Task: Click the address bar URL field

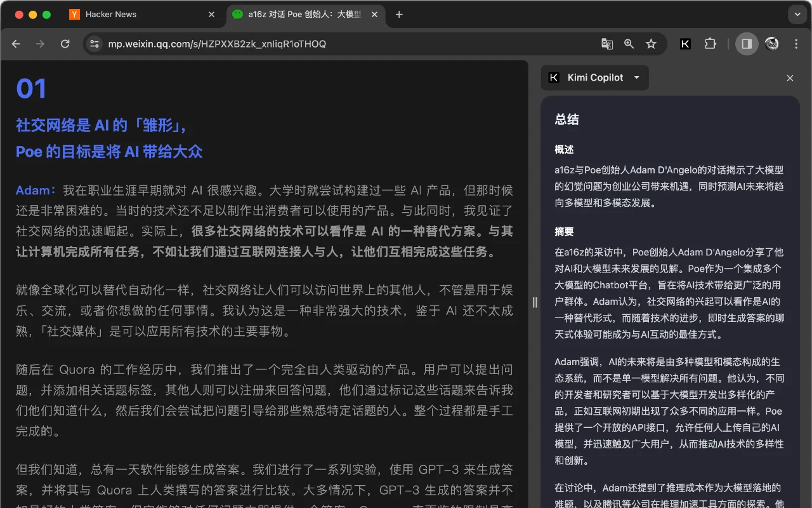Action: point(375,44)
